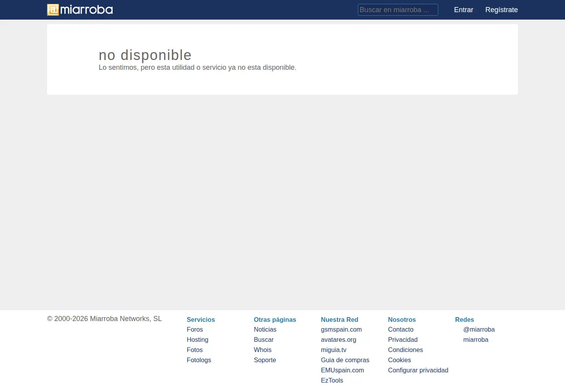Go to the Soporte footer link
The height and width of the screenshot is (392, 565).
265,360
